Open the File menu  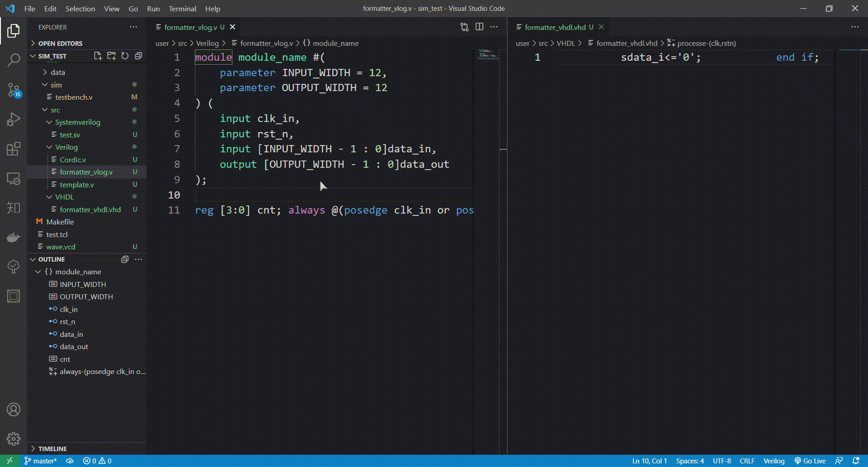[x=30, y=9]
